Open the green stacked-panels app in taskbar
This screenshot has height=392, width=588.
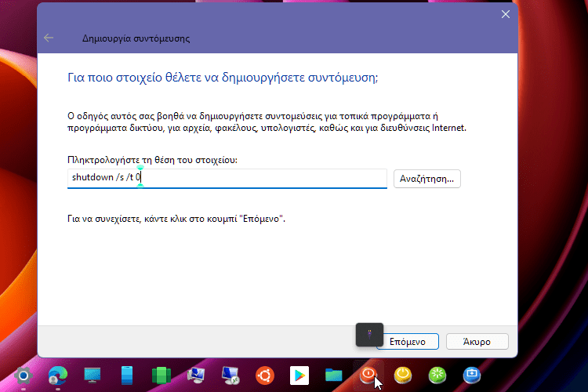click(162, 376)
